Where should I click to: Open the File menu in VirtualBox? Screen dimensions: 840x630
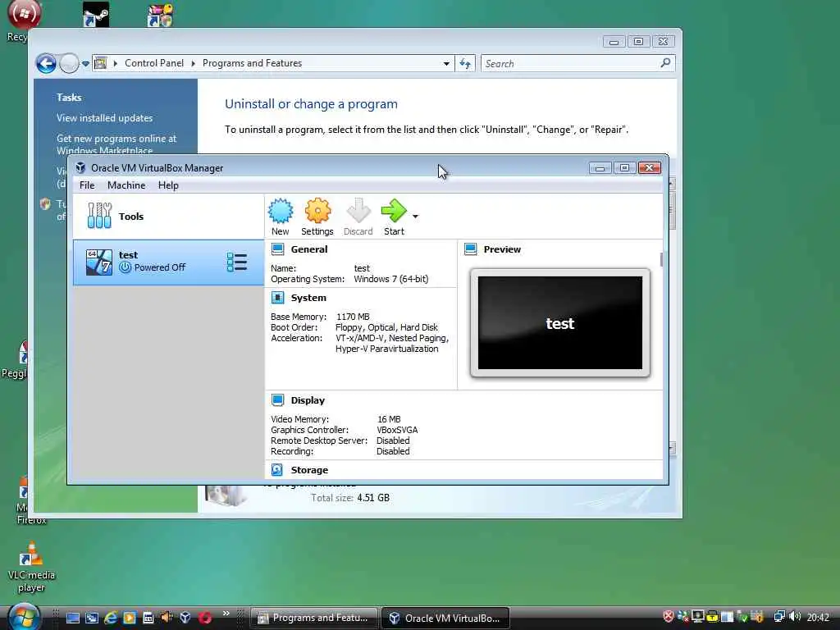87,185
